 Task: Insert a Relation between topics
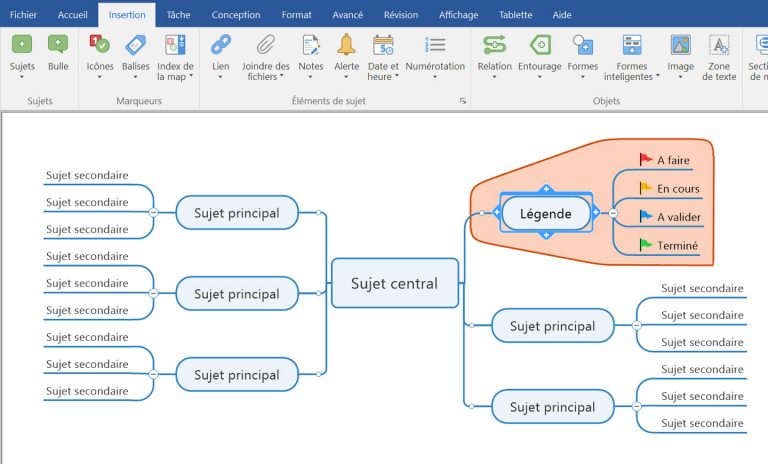[x=494, y=45]
